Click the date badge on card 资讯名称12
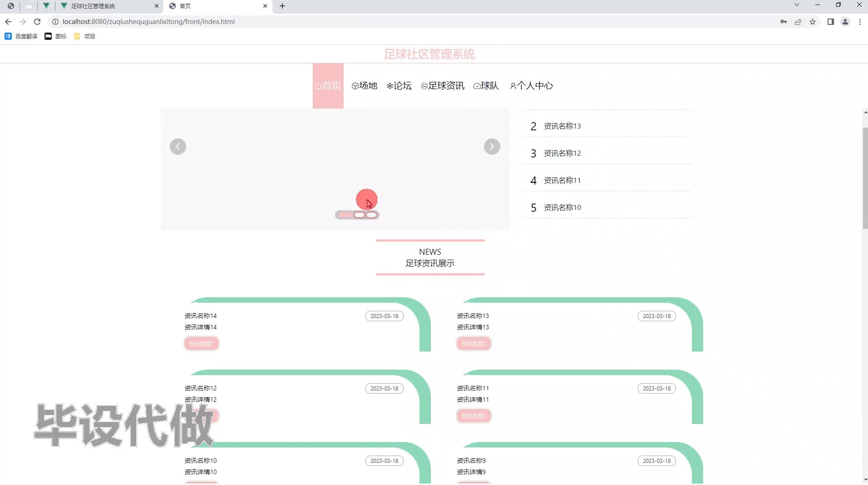868x485 pixels. (384, 389)
